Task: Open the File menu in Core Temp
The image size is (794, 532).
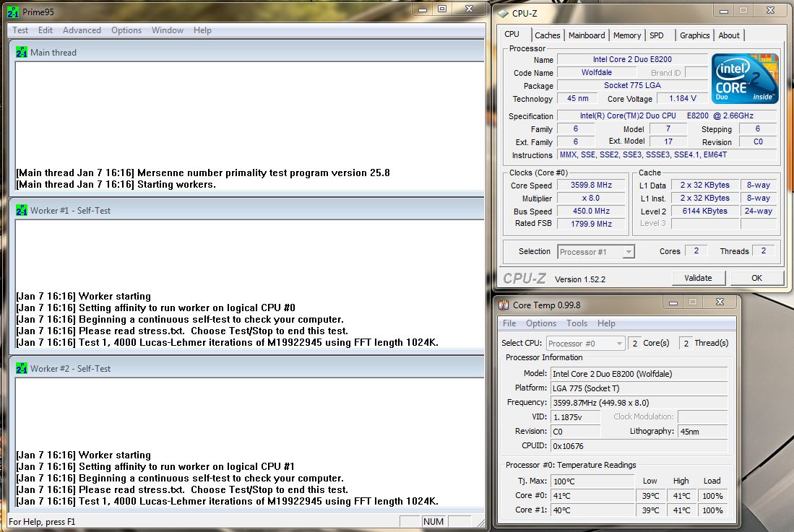Action: coord(509,323)
